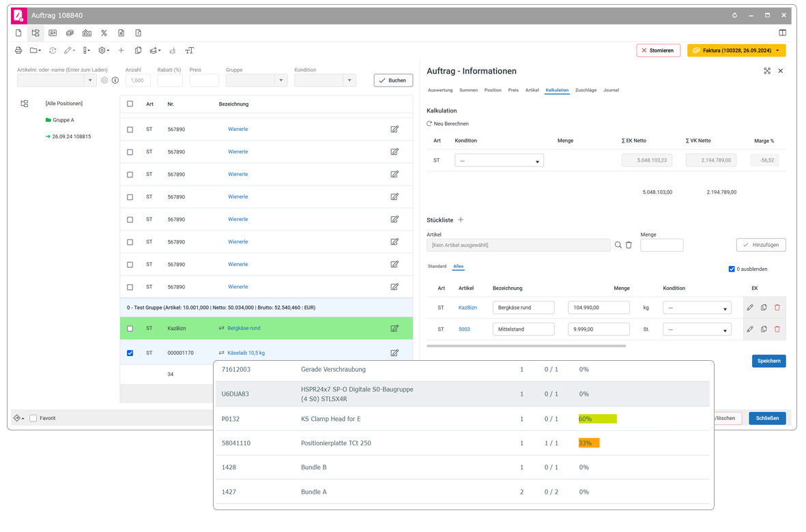Uncheck the Käselaib 10,5 kg row checkbox
The width and height of the screenshot is (806, 532).
(x=130, y=353)
